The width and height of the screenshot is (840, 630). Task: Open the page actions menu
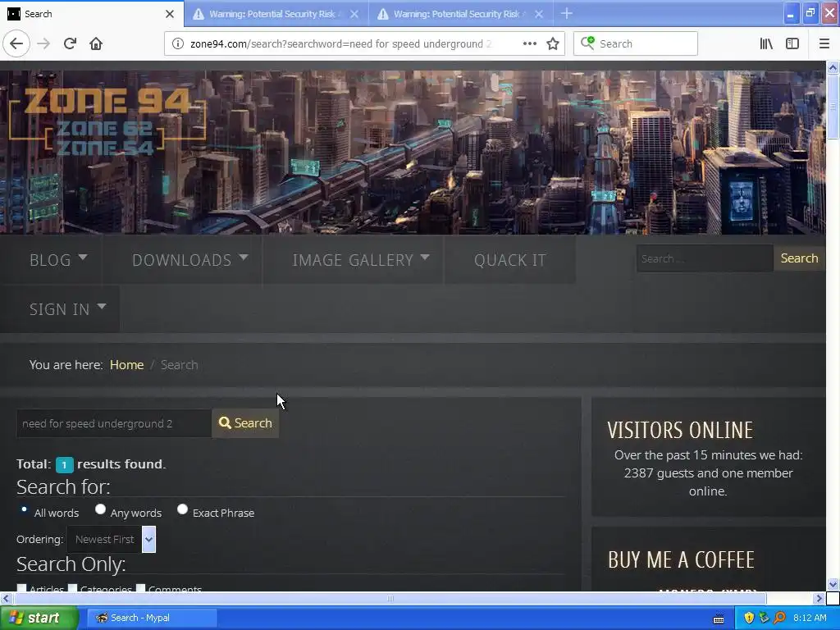click(x=529, y=43)
